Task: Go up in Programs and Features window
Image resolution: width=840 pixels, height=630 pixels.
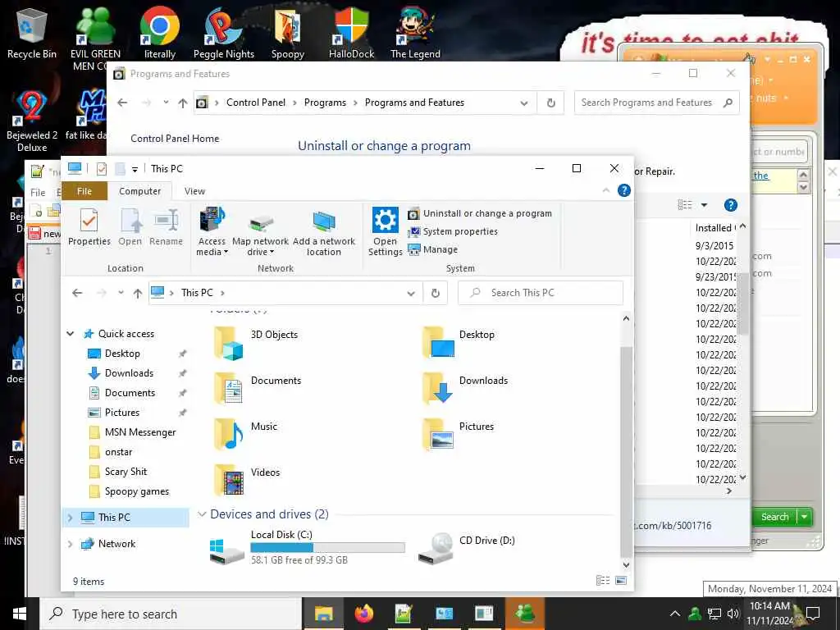Action: click(x=183, y=103)
